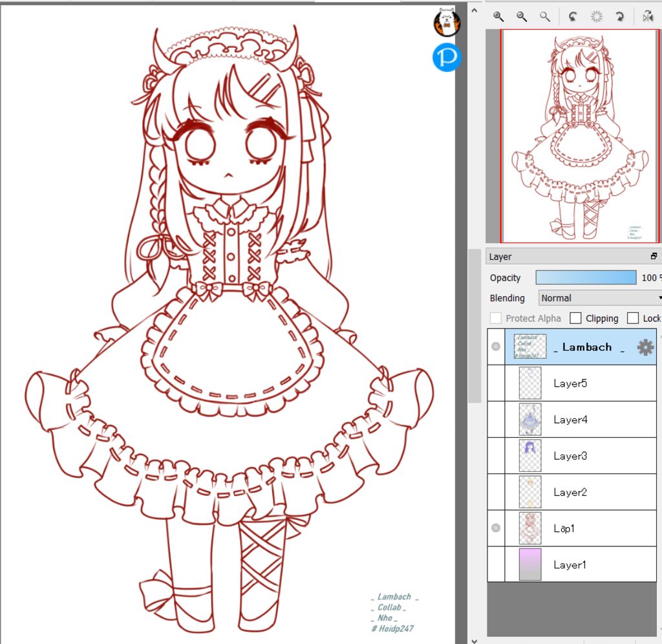Show Layer5 via its visibility box
The height and width of the screenshot is (644, 662).
(x=496, y=383)
